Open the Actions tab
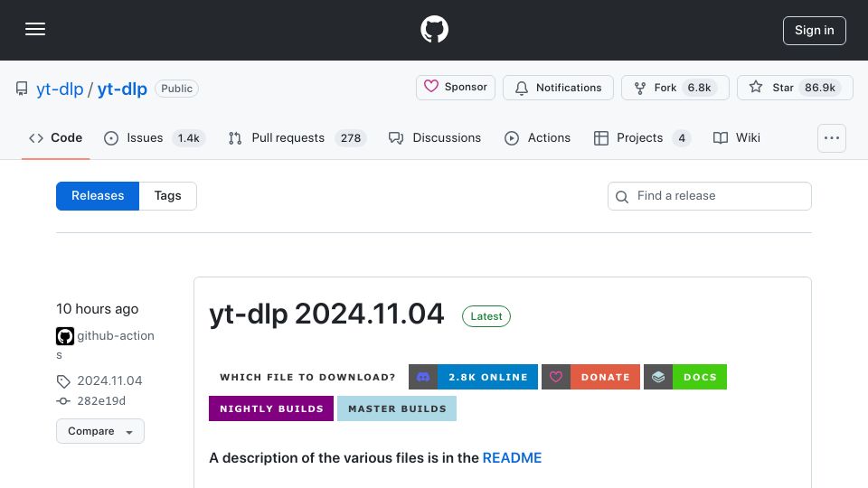 tap(537, 137)
